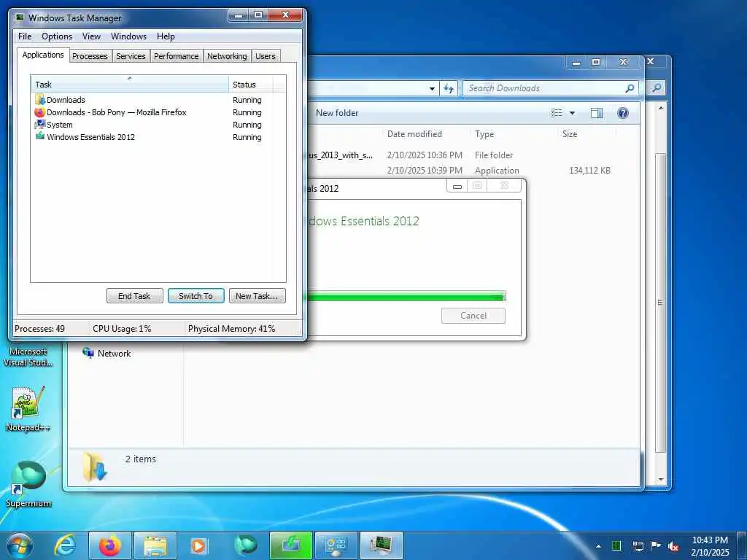Sort applications by the Status column header
Image resolution: width=747 pixels, height=560 pixels.
click(x=251, y=85)
